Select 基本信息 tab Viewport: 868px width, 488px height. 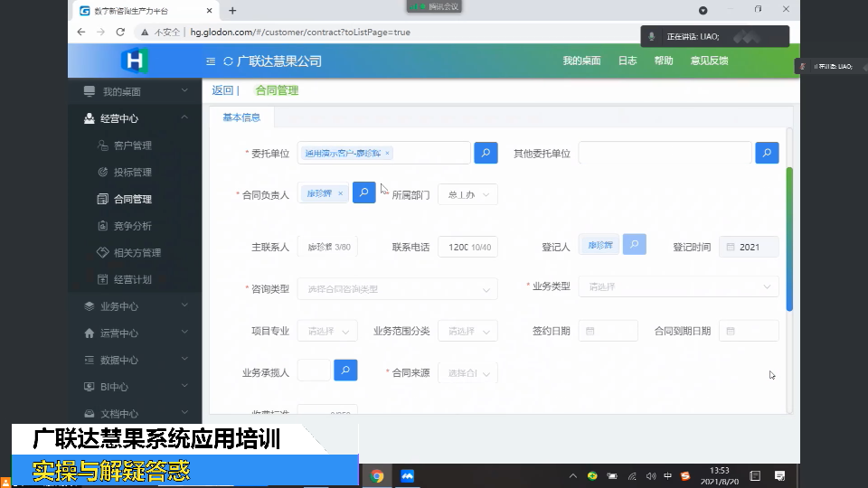[x=241, y=117]
